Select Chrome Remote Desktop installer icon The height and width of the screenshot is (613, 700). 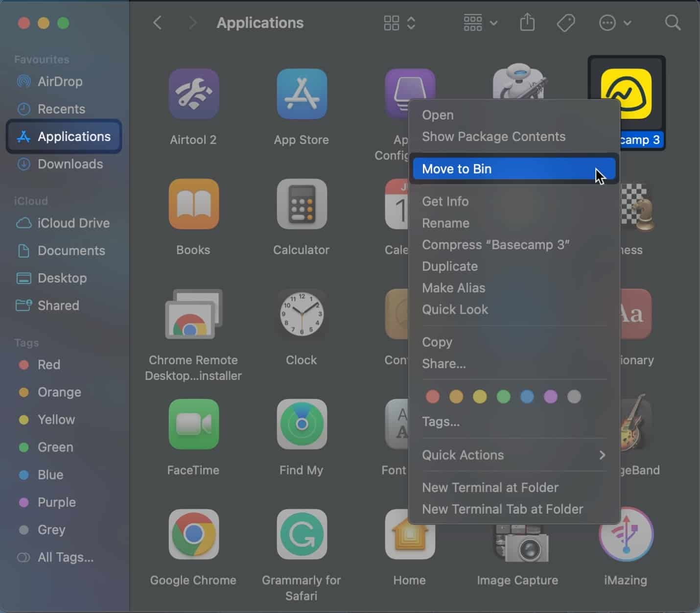click(x=193, y=314)
